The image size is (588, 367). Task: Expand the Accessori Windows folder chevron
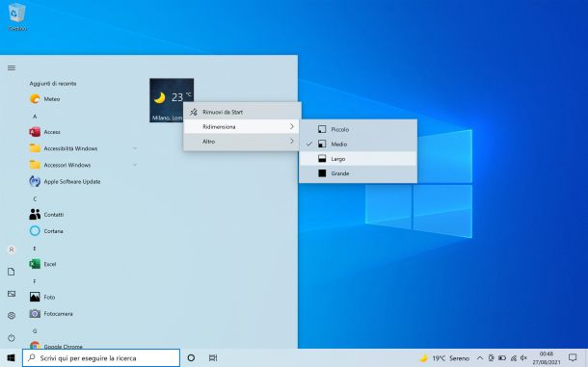point(135,165)
